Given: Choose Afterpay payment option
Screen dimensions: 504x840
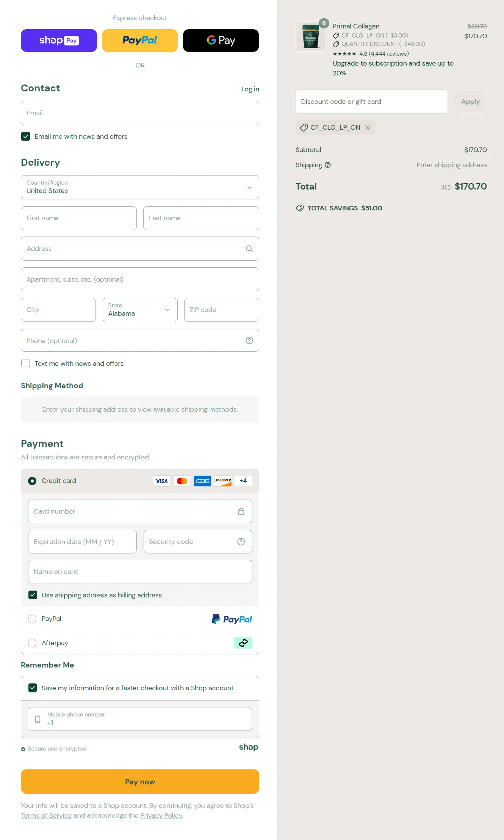Looking at the screenshot, I should (x=32, y=643).
